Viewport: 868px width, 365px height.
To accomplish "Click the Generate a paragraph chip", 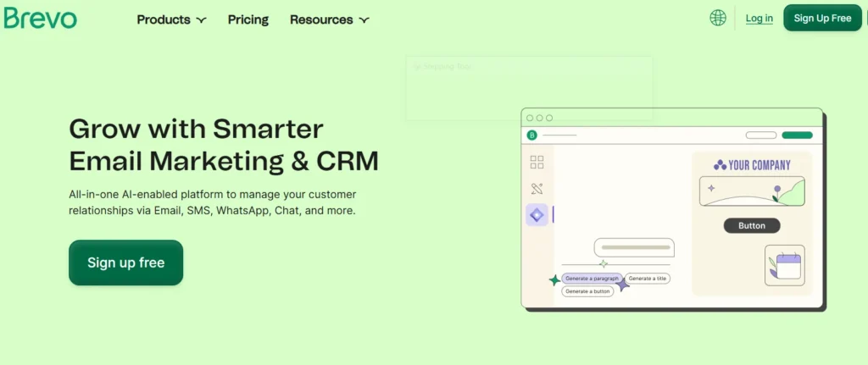I will [592, 278].
